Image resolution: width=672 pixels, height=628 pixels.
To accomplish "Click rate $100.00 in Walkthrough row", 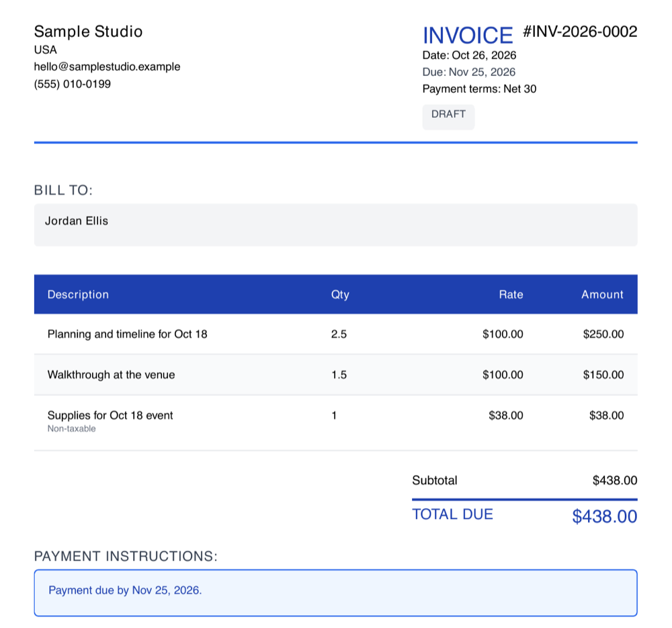I will coord(503,375).
